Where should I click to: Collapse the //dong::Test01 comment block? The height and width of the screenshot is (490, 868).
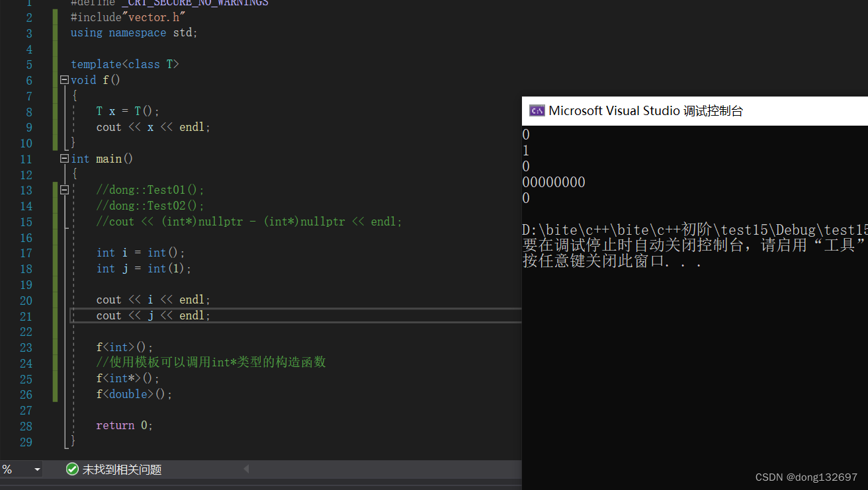(x=64, y=190)
